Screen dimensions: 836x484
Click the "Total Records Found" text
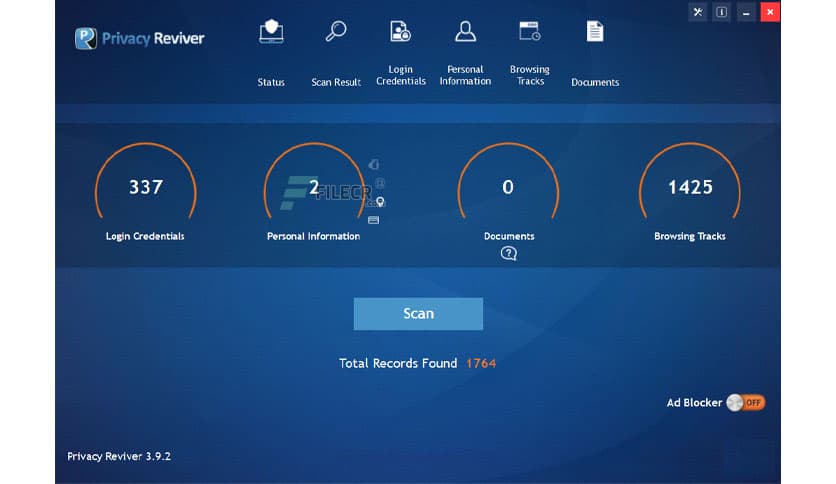click(x=398, y=364)
